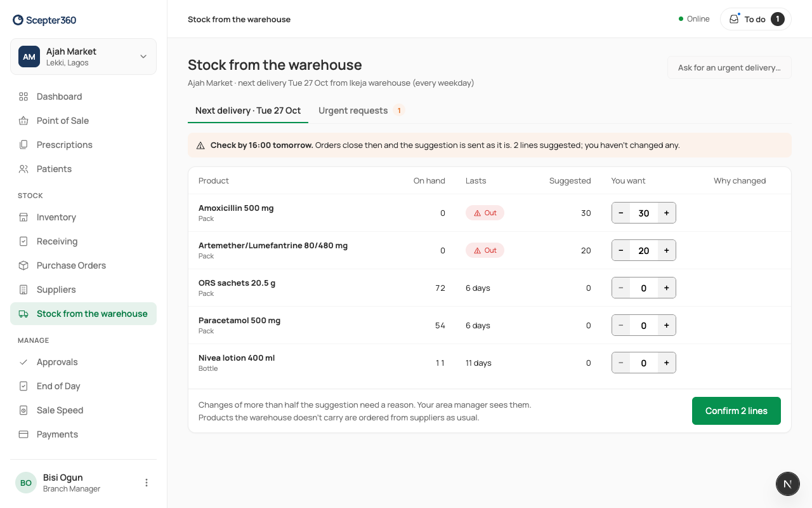Switch to the Urgent requests tab
The image size is (812, 508).
361,110
